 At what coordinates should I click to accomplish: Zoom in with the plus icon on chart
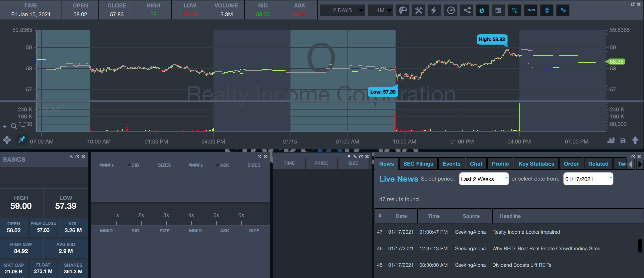click(5, 126)
